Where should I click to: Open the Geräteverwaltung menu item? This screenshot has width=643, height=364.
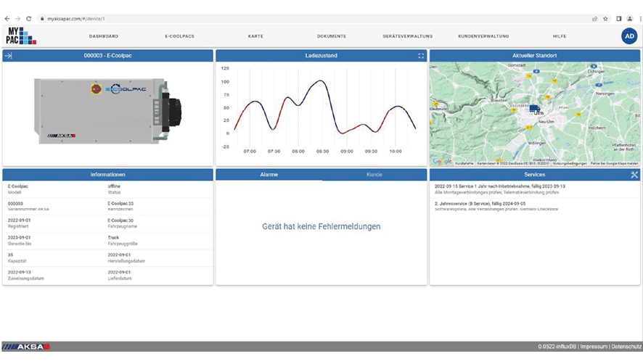[408, 36]
